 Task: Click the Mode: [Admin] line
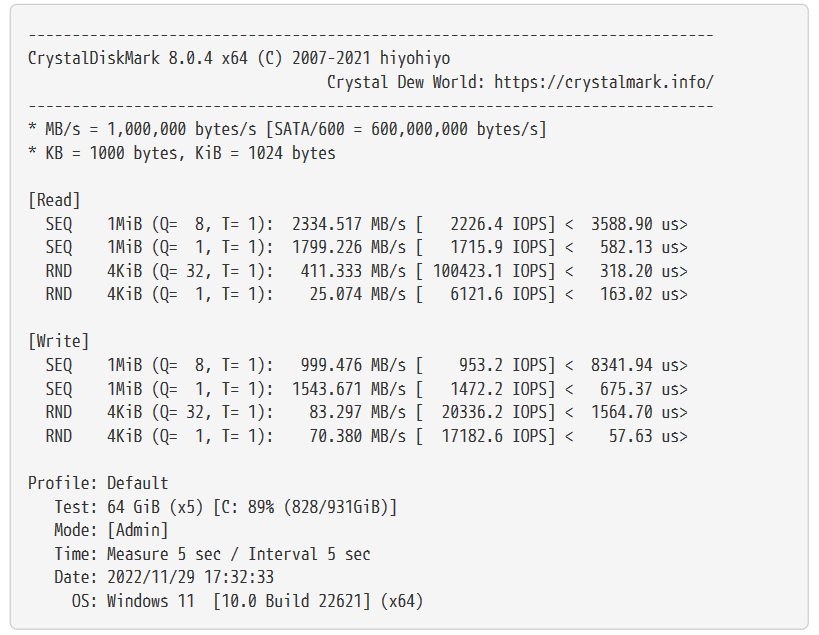tap(111, 530)
